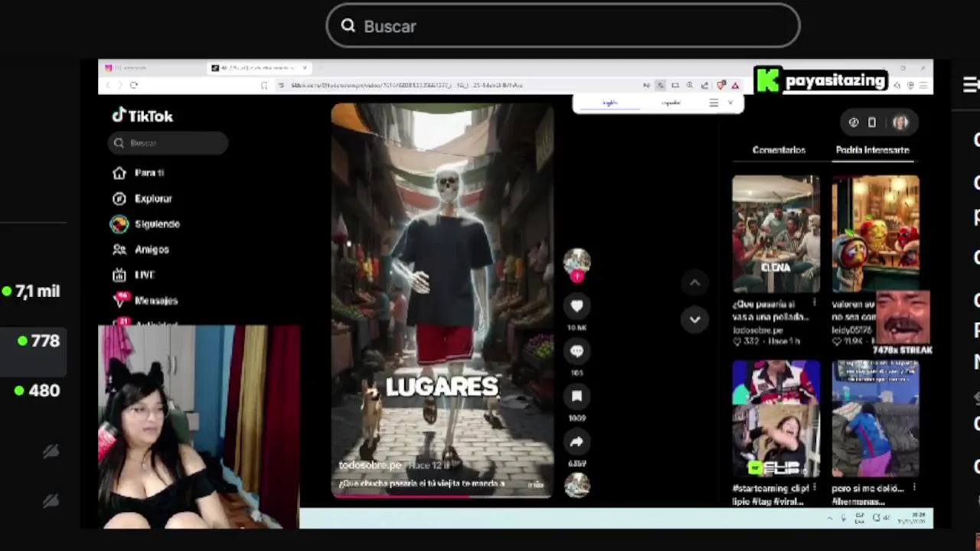Select Inglés in the translate popup
The width and height of the screenshot is (980, 551).
[610, 103]
